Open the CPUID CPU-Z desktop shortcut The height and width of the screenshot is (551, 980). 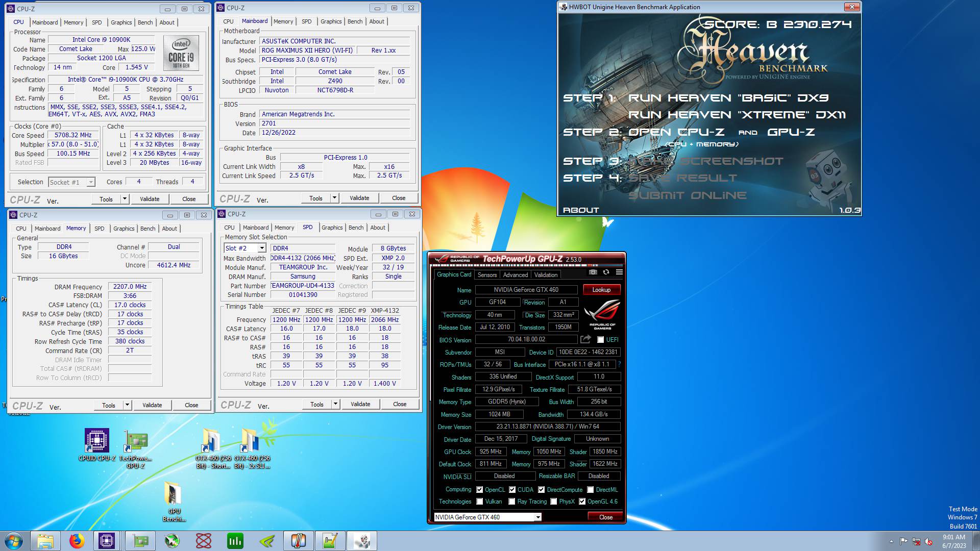(x=96, y=445)
